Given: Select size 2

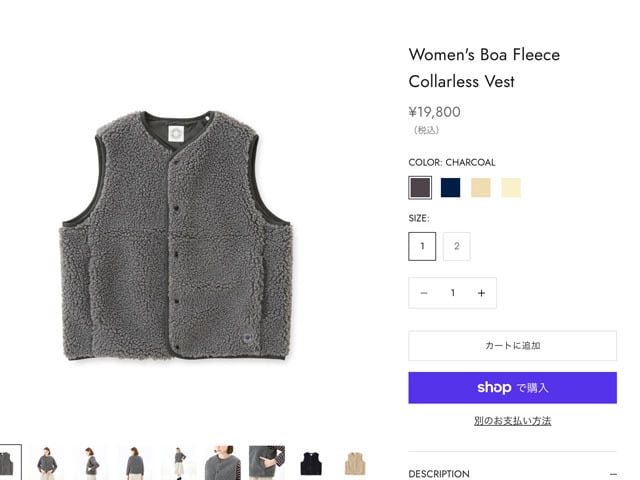Looking at the screenshot, I should [x=456, y=246].
